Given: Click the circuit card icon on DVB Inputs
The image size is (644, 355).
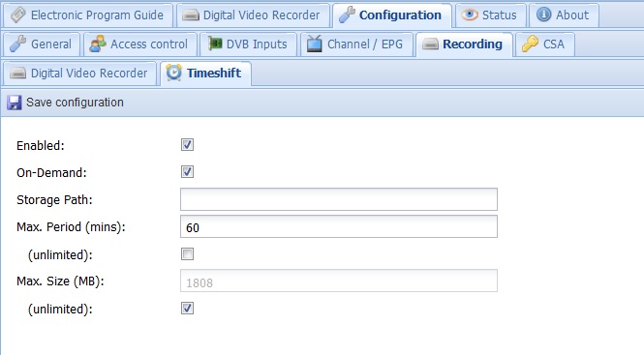Looking at the screenshot, I should tap(215, 44).
